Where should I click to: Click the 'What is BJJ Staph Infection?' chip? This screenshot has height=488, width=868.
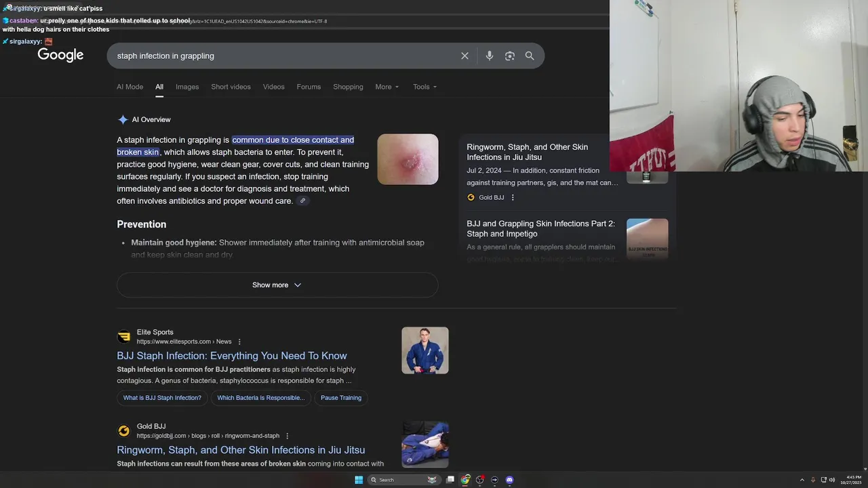(162, 398)
